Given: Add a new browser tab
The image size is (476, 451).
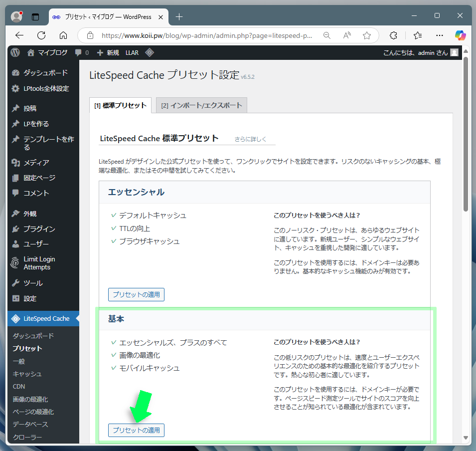Looking at the screenshot, I should tap(179, 17).
